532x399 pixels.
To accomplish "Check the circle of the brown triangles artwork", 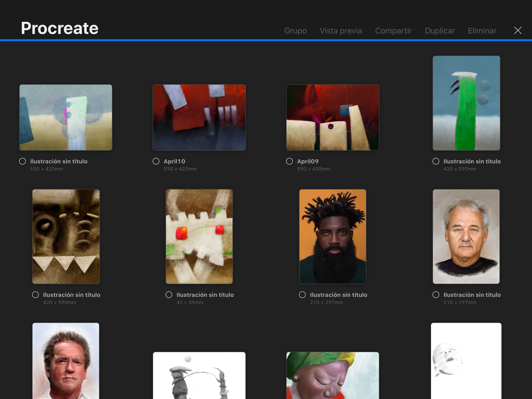I will (x=35, y=295).
